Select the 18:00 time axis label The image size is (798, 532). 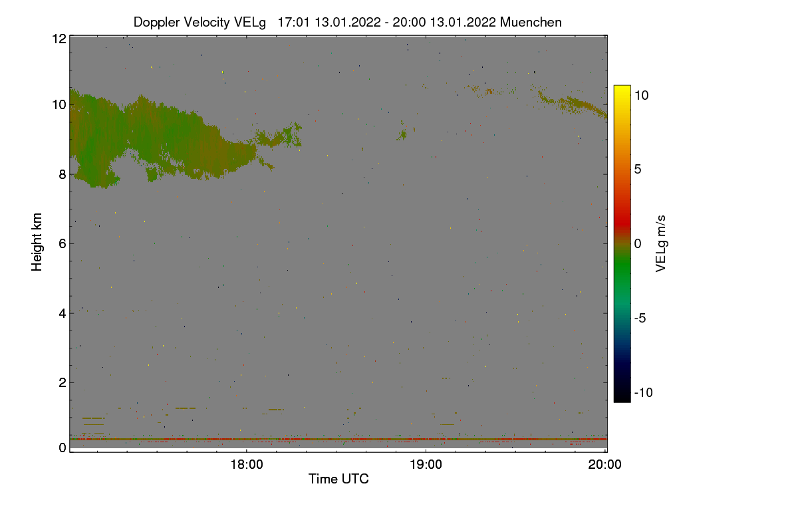click(x=246, y=465)
